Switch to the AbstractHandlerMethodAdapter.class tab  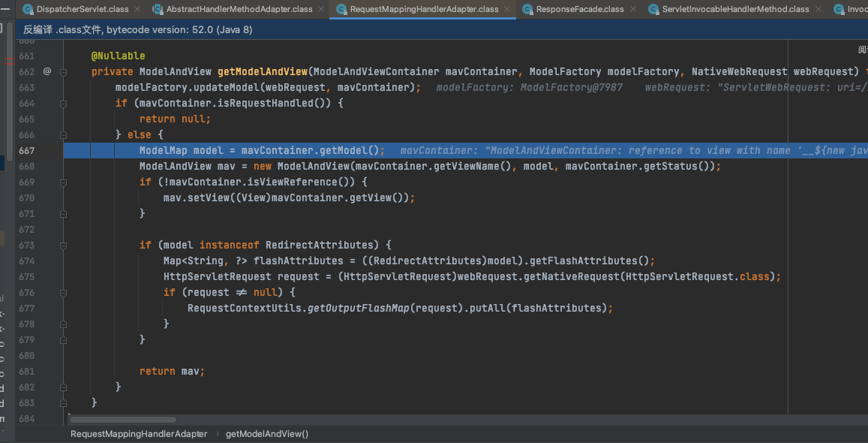239,9
